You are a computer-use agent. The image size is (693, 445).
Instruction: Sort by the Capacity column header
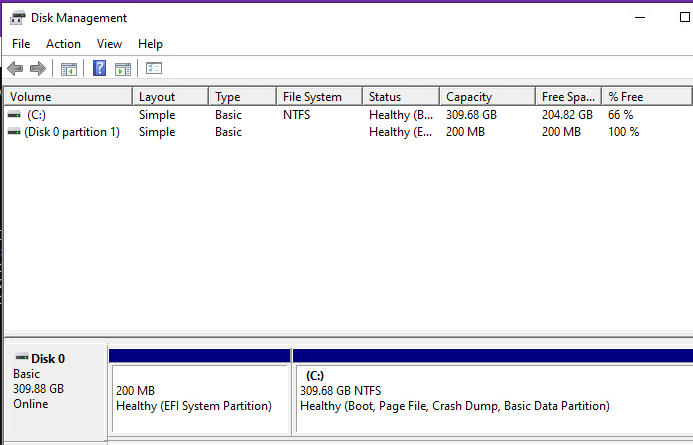[x=487, y=96]
